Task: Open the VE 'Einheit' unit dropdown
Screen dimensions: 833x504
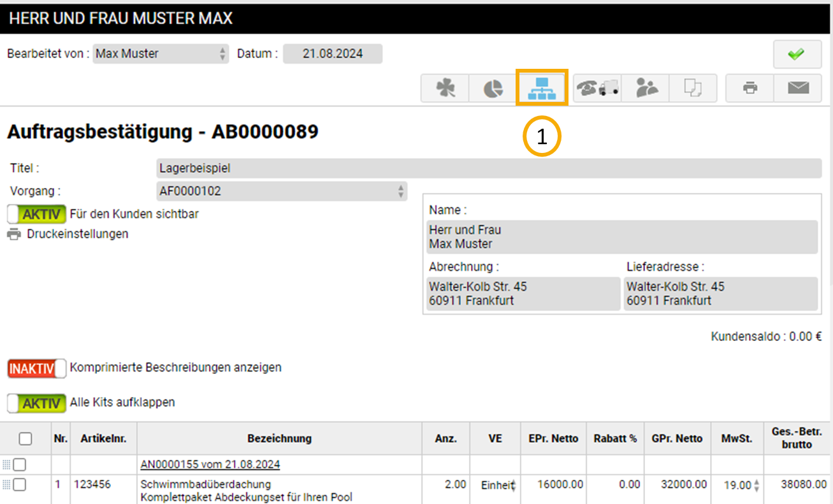Action: tap(498, 485)
